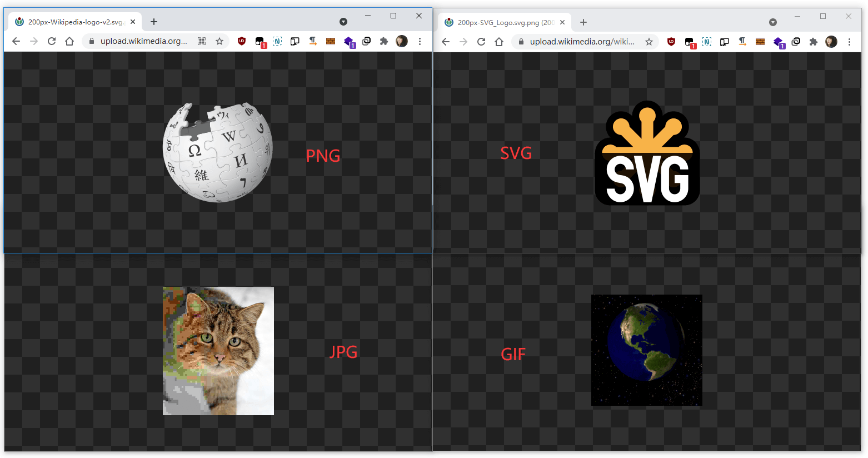Click the teal N extension icon in the SVG_Logo window
Viewport: 868px width, 458px height.
point(707,42)
